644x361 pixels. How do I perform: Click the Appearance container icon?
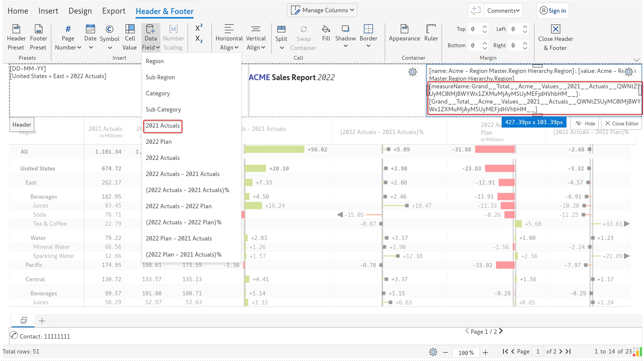[404, 29]
